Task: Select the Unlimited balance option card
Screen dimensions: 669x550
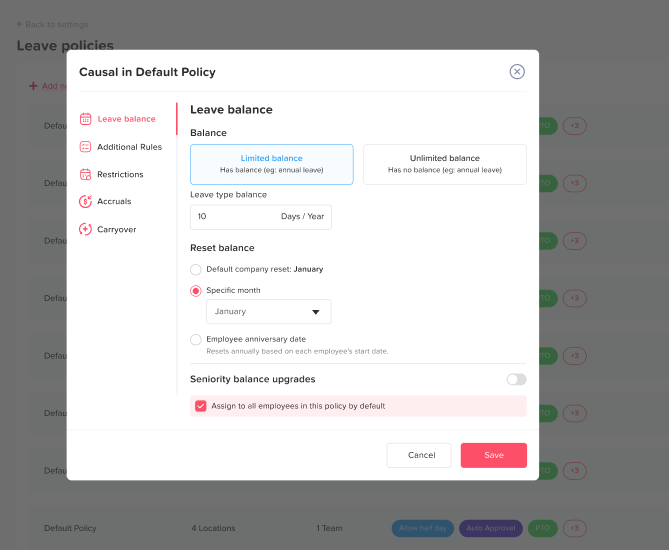Action: 444,164
